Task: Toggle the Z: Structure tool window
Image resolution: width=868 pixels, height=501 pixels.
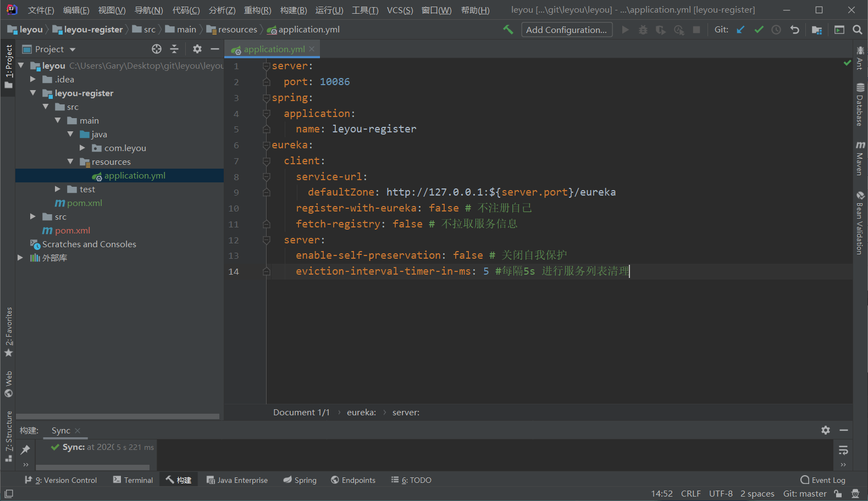Action: 8,437
